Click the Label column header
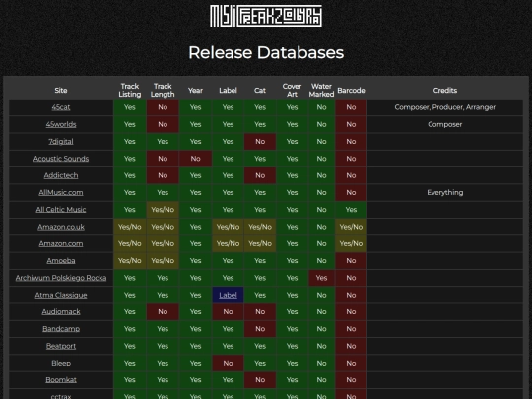This screenshot has height=399, width=532. click(228, 91)
